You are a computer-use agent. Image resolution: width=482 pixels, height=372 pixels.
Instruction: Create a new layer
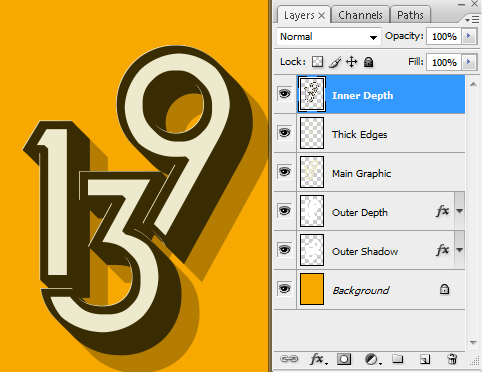pos(425,359)
